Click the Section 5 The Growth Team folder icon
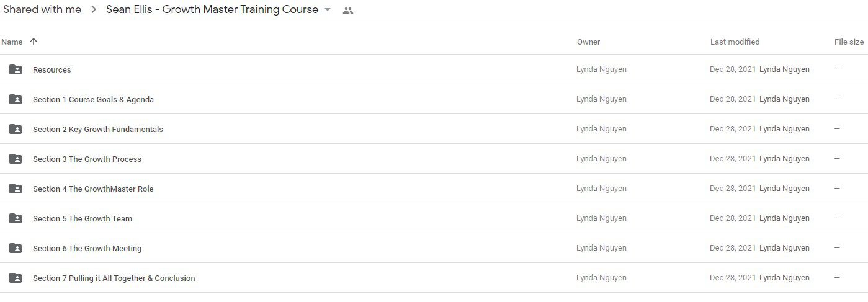Image resolution: width=868 pixels, height=302 pixels. coord(16,218)
